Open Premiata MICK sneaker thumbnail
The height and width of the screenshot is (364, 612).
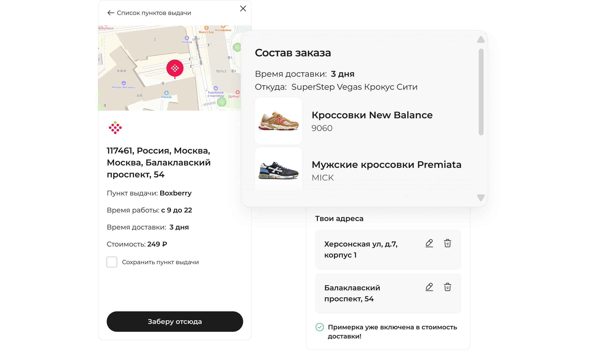pos(278,170)
